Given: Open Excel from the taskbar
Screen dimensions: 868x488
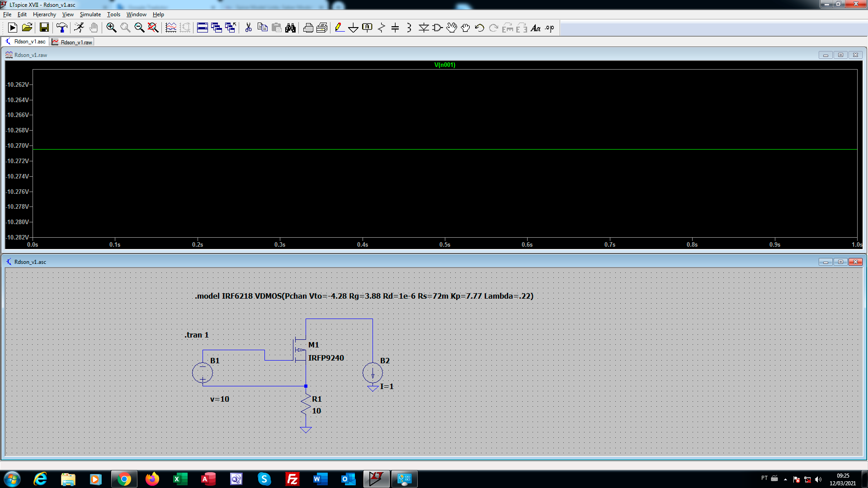Looking at the screenshot, I should [180, 479].
